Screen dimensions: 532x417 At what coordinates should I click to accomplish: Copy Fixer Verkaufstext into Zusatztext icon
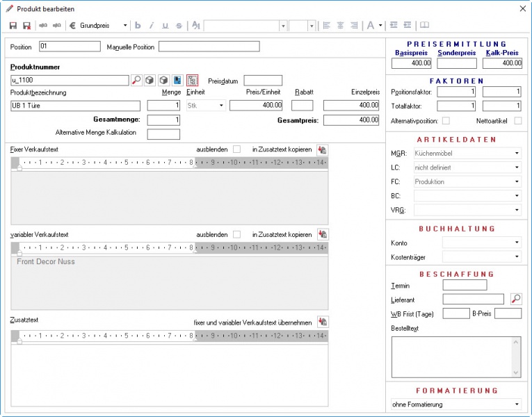tap(322, 150)
